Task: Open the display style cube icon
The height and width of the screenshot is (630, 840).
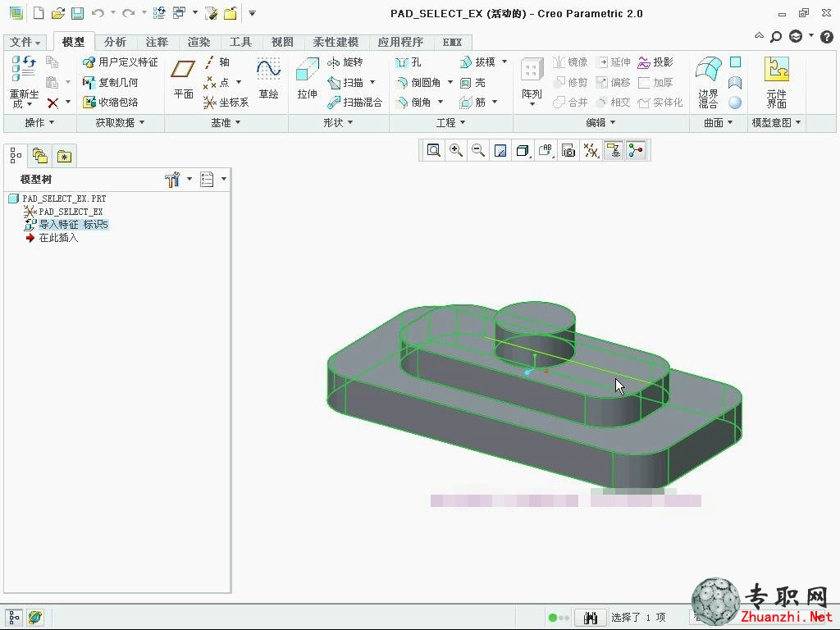Action: [x=523, y=151]
